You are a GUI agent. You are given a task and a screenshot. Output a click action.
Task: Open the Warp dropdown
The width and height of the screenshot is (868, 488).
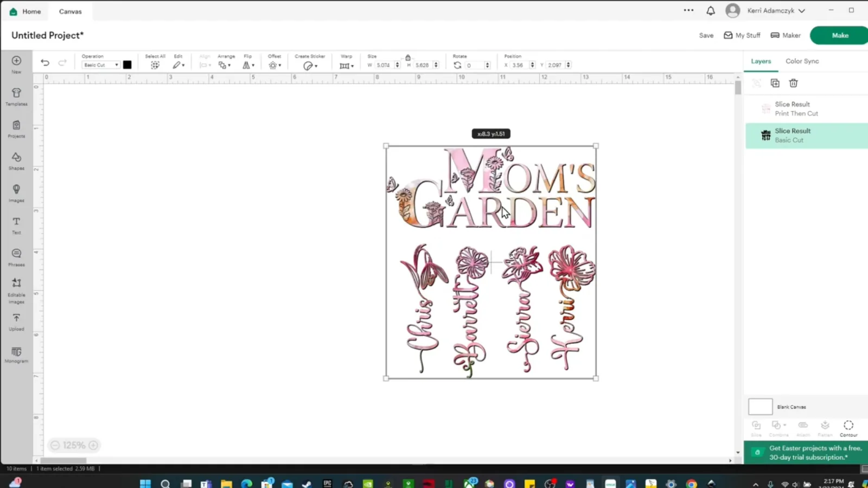coord(346,66)
